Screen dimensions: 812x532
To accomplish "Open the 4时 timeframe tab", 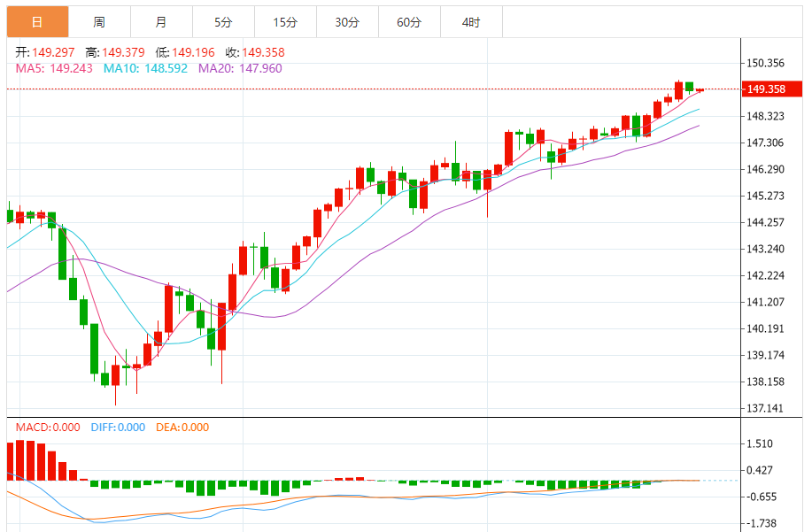I will tap(471, 22).
